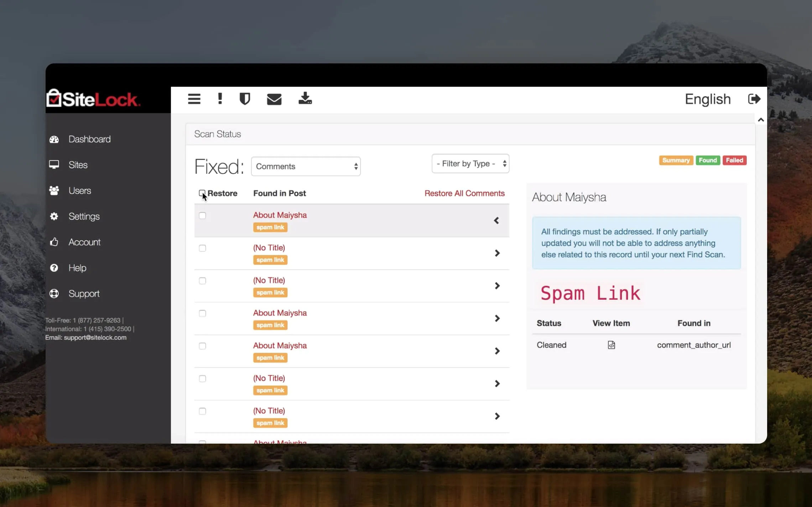Open Sites in the sidebar
This screenshot has width=812, height=507.
[78, 165]
